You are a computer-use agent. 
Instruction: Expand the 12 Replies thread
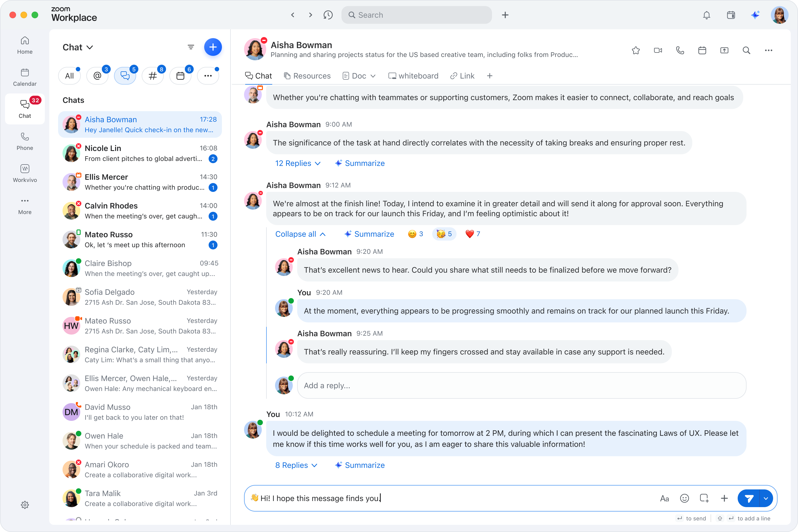pos(298,163)
